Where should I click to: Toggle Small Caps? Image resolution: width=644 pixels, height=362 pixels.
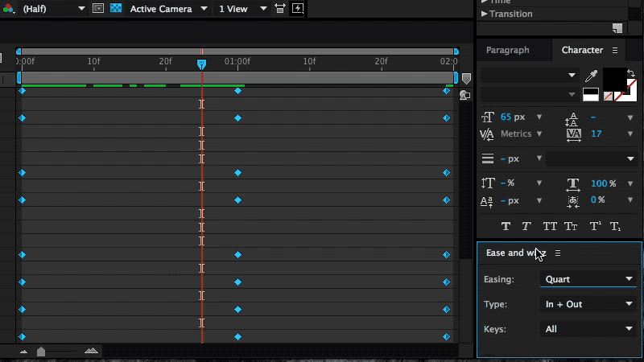point(571,226)
